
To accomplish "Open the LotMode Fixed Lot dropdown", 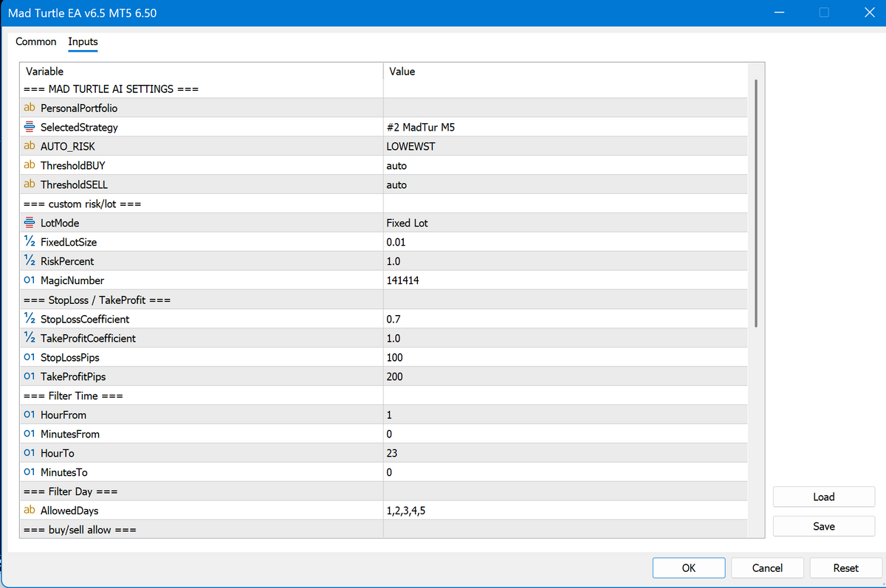I will 565,223.
